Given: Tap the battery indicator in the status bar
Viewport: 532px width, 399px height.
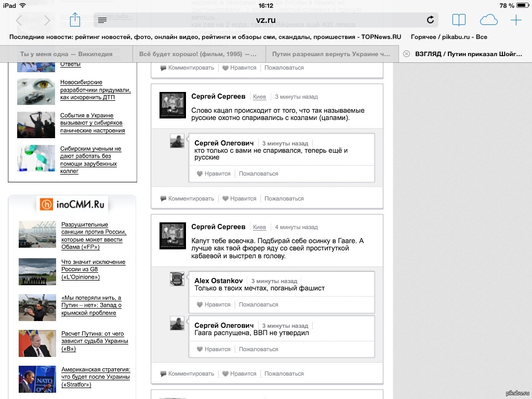Looking at the screenshot, I should pyautogui.click(x=523, y=5).
